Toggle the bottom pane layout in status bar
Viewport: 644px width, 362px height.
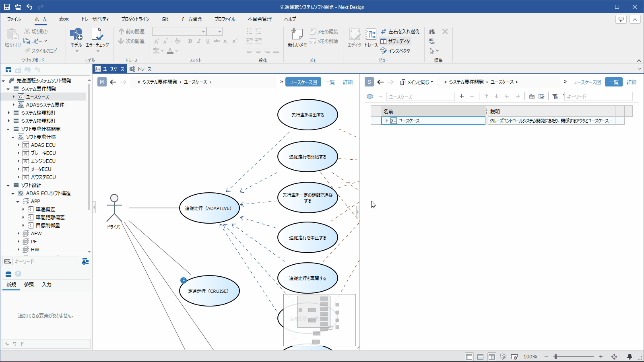tap(481, 357)
